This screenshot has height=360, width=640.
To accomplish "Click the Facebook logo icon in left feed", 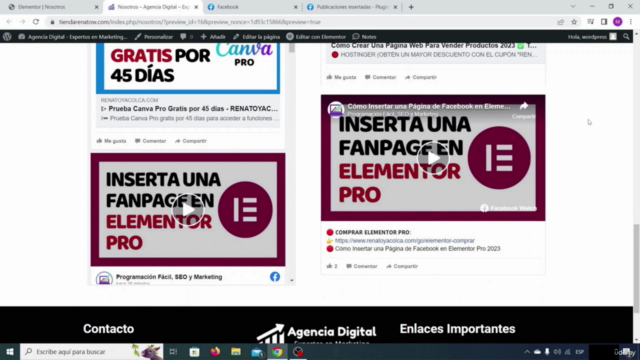I will pos(275,277).
